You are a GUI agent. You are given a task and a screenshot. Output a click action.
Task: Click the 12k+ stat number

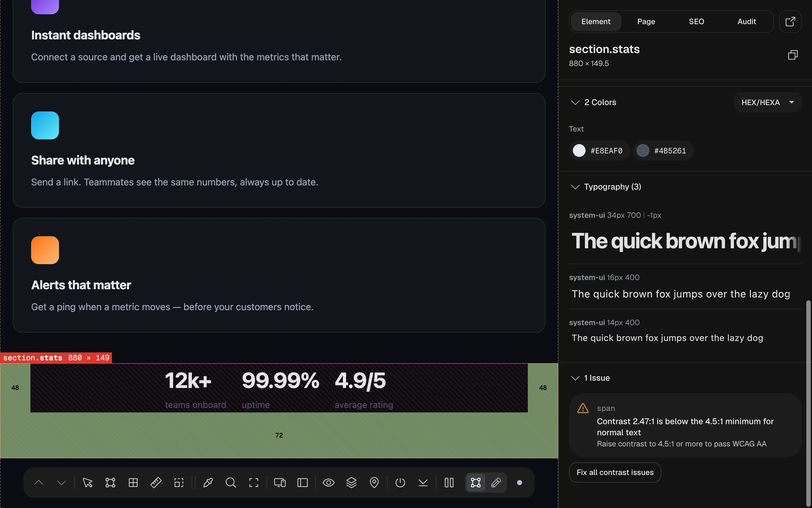pos(188,380)
